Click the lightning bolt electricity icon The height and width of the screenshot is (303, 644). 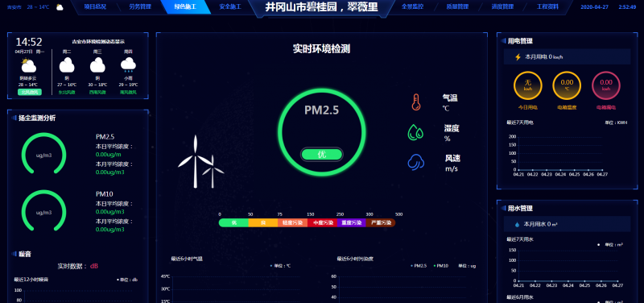tap(518, 57)
